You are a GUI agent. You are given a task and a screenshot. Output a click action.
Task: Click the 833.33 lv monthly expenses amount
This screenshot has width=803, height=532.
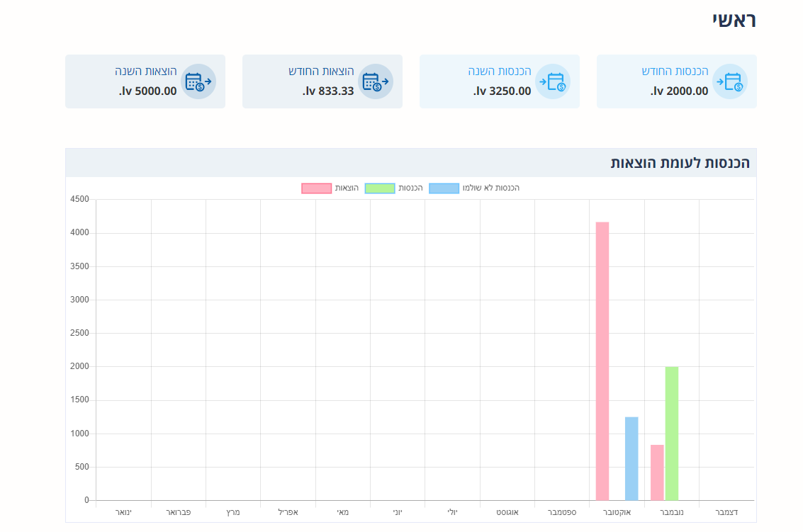click(328, 91)
